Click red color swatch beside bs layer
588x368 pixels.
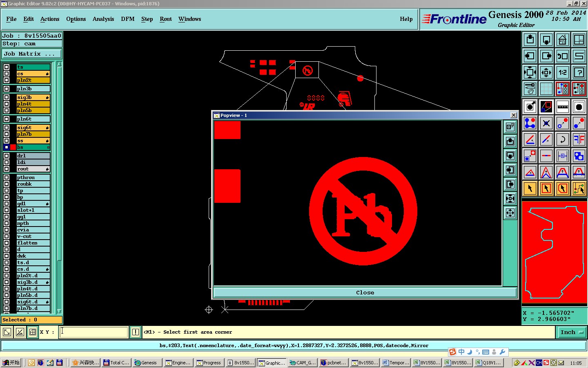coord(13,147)
